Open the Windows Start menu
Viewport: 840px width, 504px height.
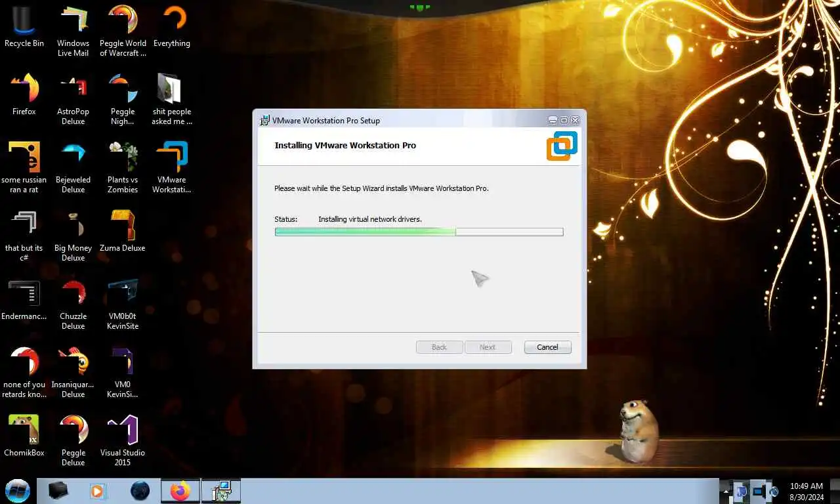pyautogui.click(x=17, y=490)
